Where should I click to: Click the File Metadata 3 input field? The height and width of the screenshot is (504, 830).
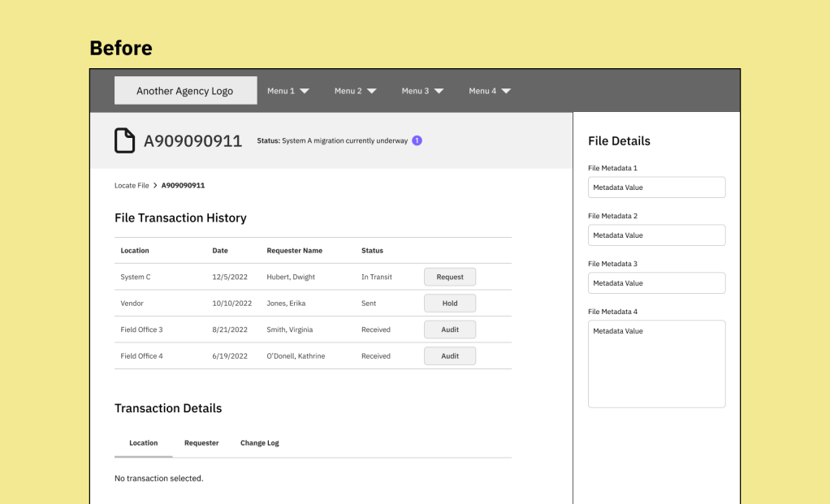click(x=656, y=283)
